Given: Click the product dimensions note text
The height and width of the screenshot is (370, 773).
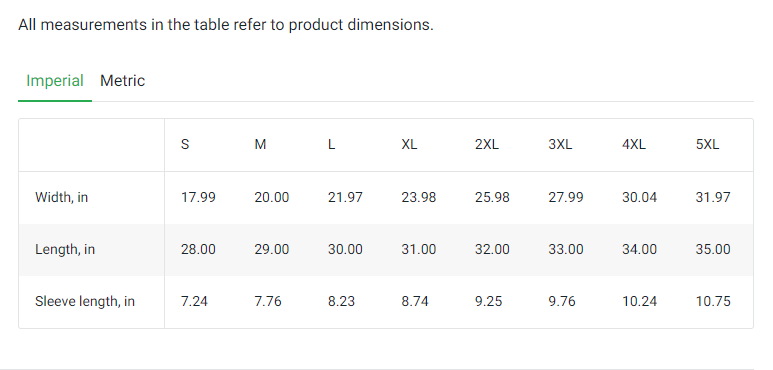Looking at the screenshot, I should (x=226, y=25).
